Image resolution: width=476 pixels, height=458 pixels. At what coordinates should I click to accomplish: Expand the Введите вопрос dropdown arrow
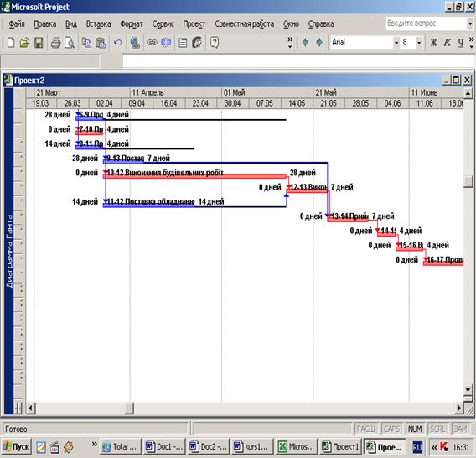coord(470,23)
